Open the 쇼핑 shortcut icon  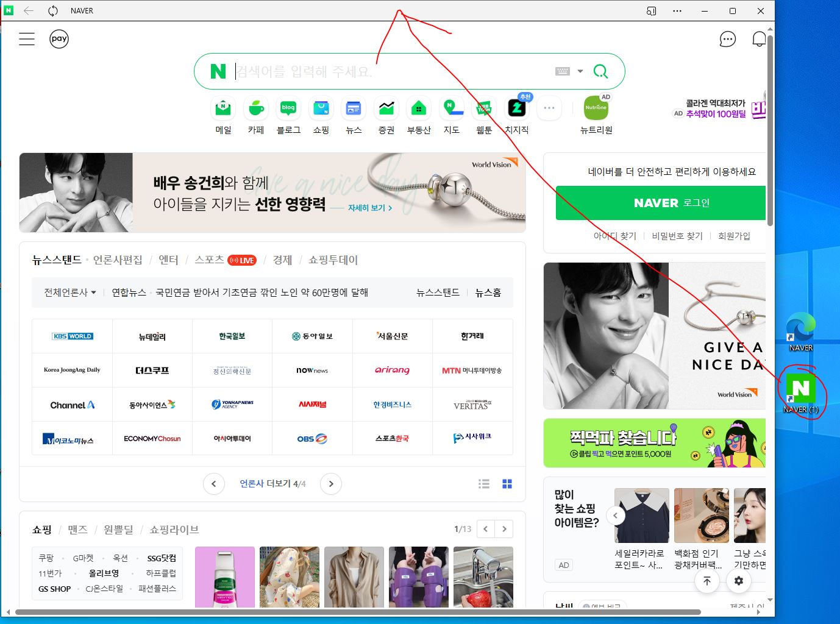tap(321, 108)
